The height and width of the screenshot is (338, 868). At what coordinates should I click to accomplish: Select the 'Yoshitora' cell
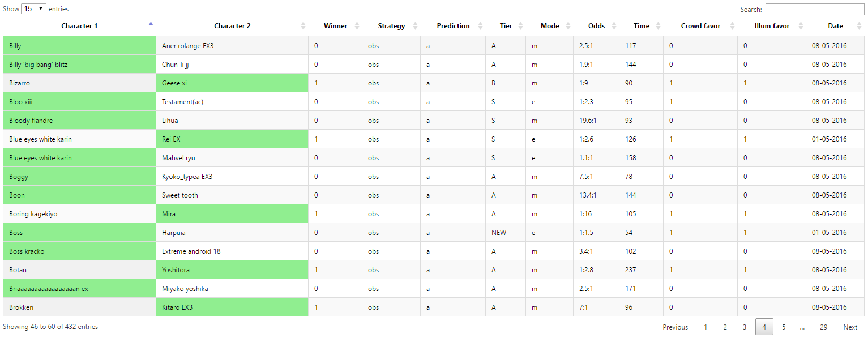click(232, 270)
